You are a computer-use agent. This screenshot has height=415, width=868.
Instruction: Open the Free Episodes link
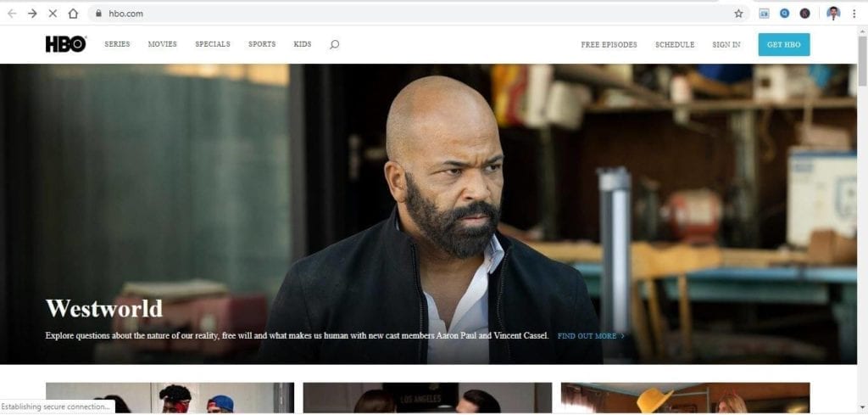point(609,45)
